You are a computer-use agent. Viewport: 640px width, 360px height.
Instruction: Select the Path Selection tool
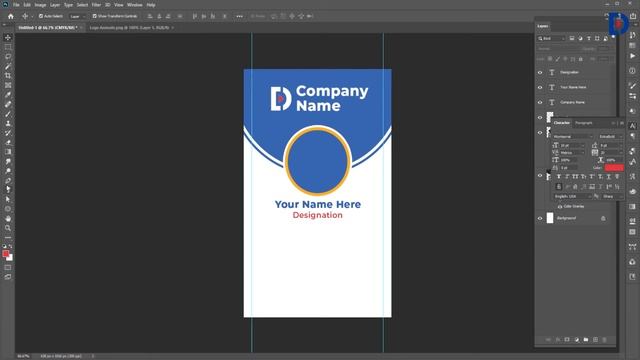click(x=8, y=199)
